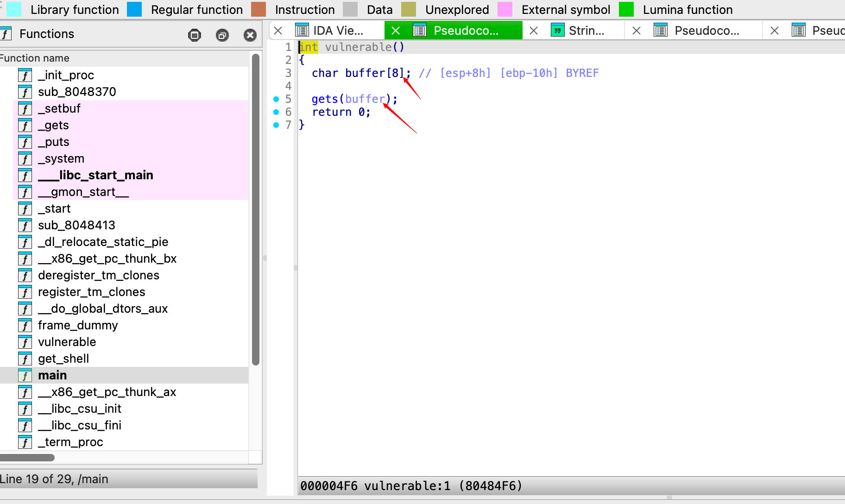
Task: Click the function icon beside __gmon_start__
Action: 25,192
